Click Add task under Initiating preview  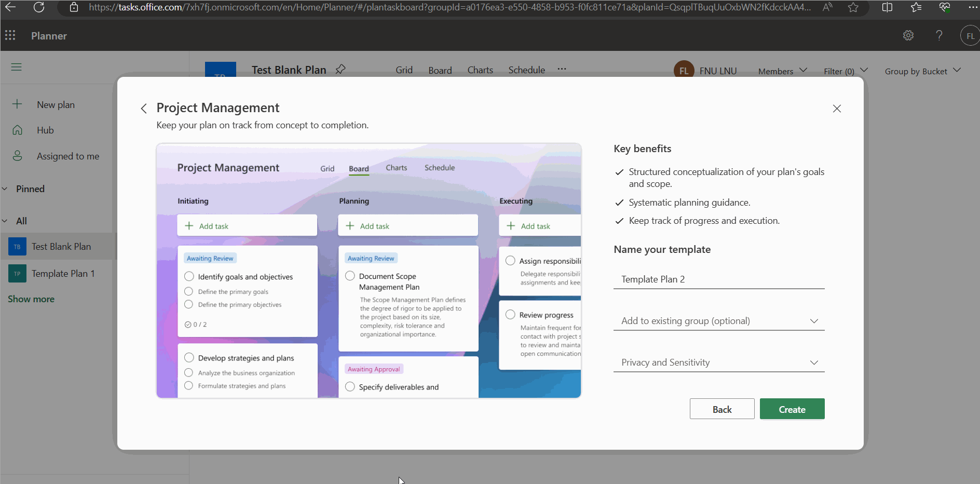[247, 225]
